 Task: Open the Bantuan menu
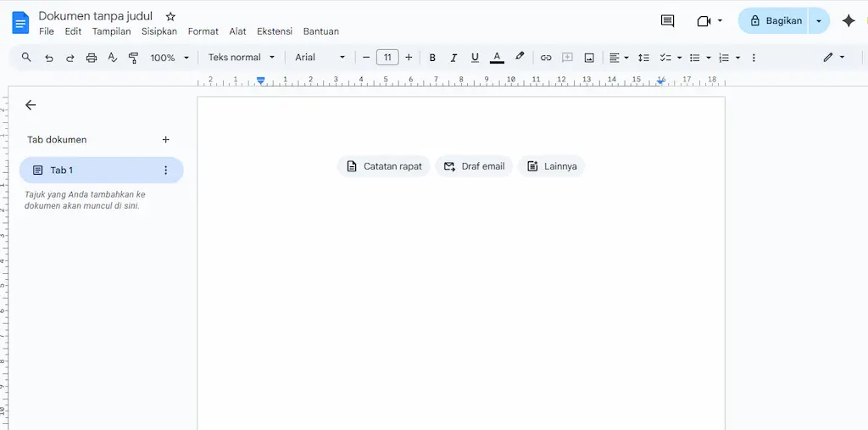321,31
